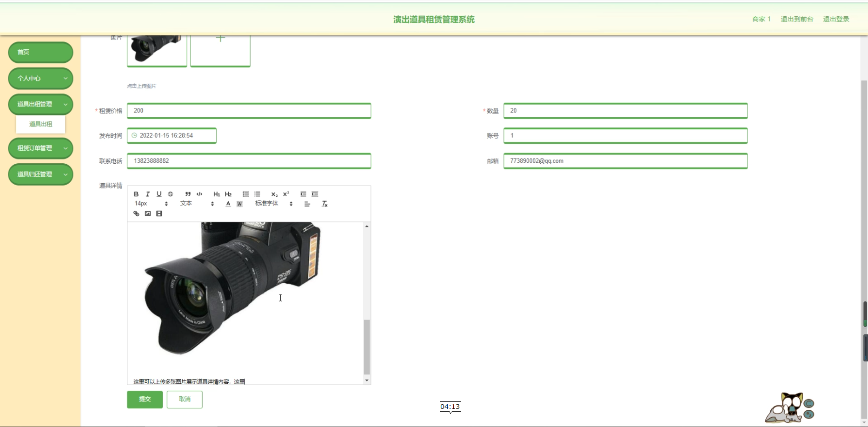Screen dimensions: 868x427
Task: Click the camera image inside the editor
Action: click(x=232, y=287)
